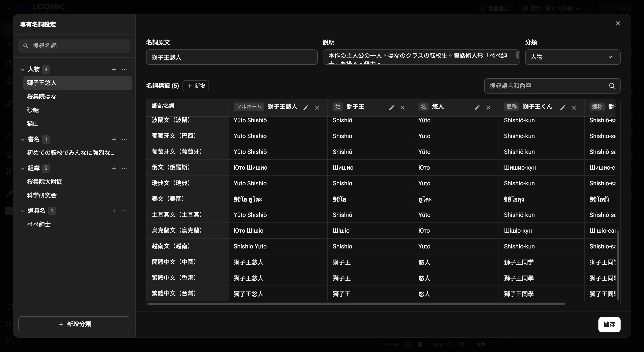
Task: Click the 新增分類 button
Action: pos(74,324)
